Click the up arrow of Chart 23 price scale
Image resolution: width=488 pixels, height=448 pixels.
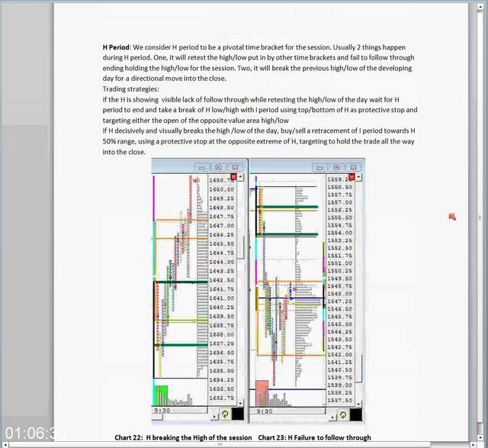pos(358,177)
